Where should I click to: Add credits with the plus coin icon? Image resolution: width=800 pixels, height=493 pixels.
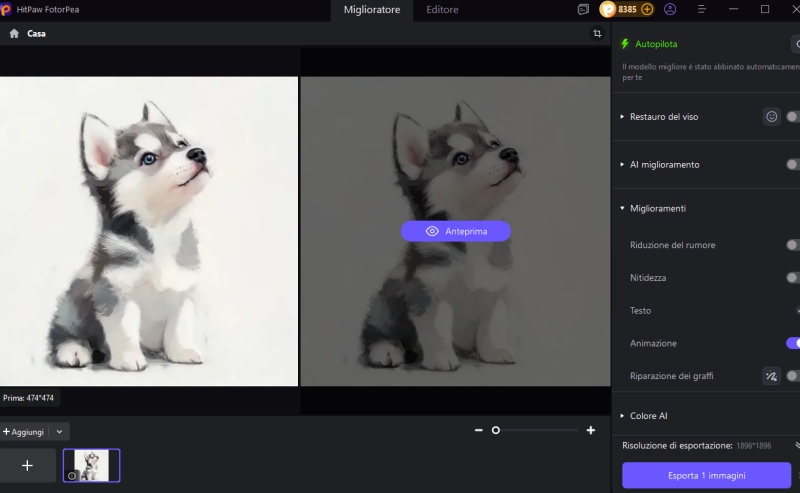pos(647,9)
